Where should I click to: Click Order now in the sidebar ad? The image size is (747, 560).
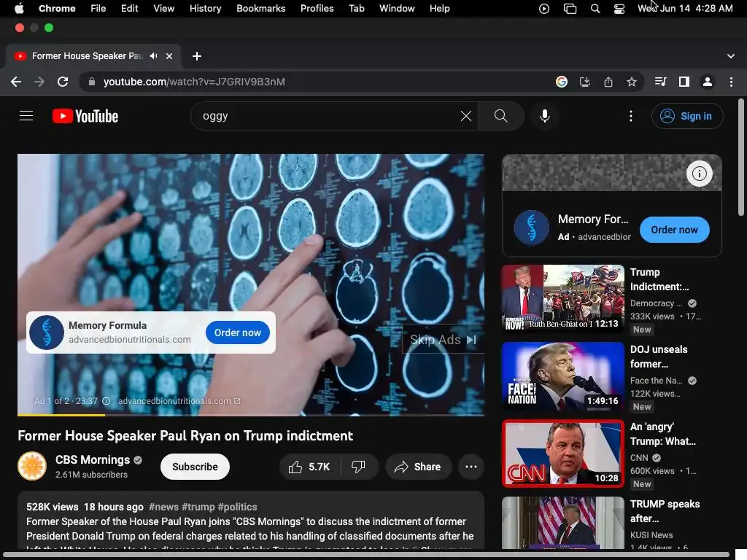click(x=674, y=230)
